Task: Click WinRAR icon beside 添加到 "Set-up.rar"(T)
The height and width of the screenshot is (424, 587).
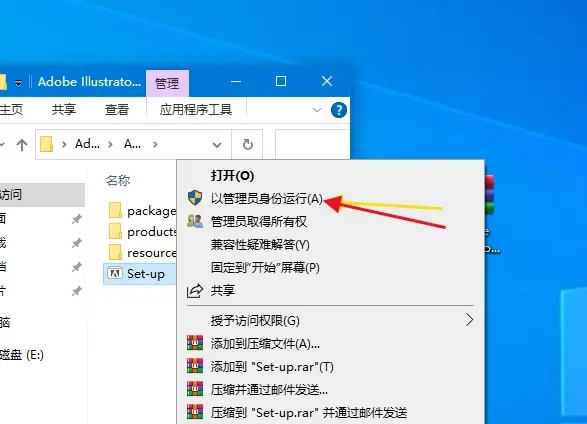Action: pos(195,366)
